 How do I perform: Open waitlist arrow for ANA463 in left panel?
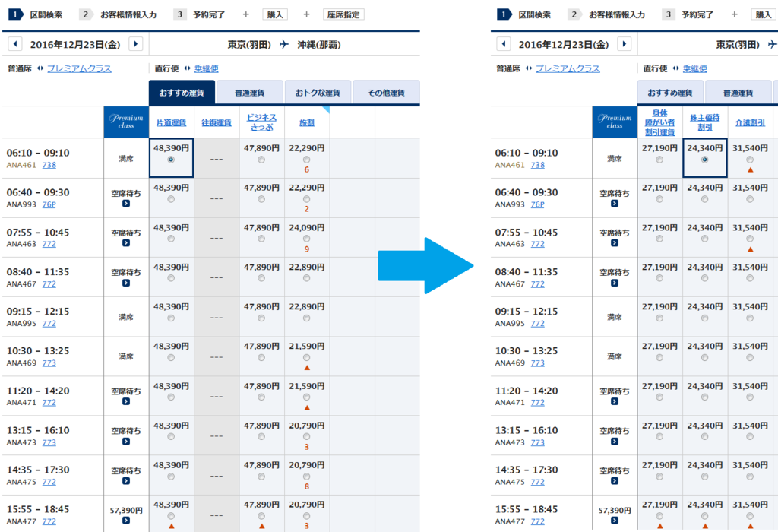(x=126, y=243)
